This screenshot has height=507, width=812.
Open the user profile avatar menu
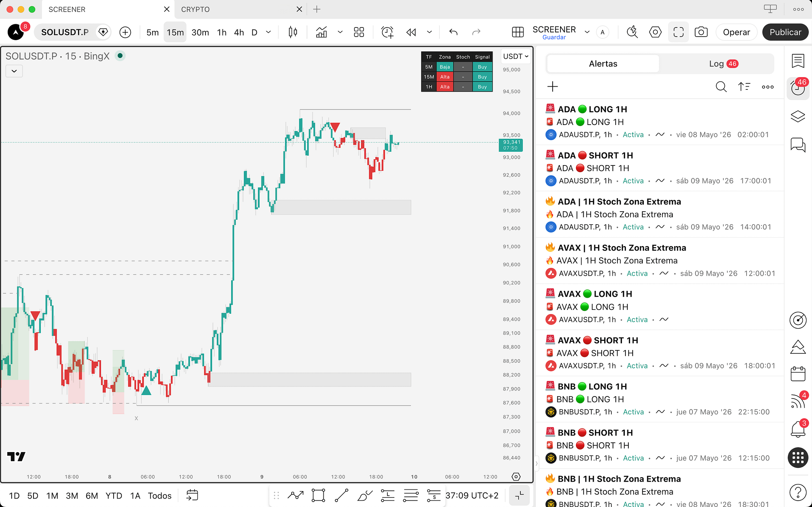(16, 32)
